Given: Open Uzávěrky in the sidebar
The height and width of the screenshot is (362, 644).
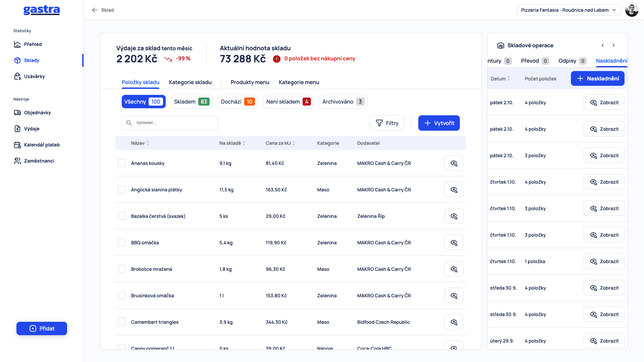Looking at the screenshot, I should click(30, 76).
